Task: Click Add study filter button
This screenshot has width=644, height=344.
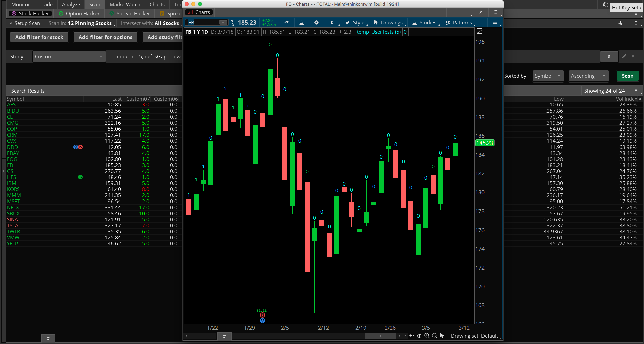Action: [163, 37]
